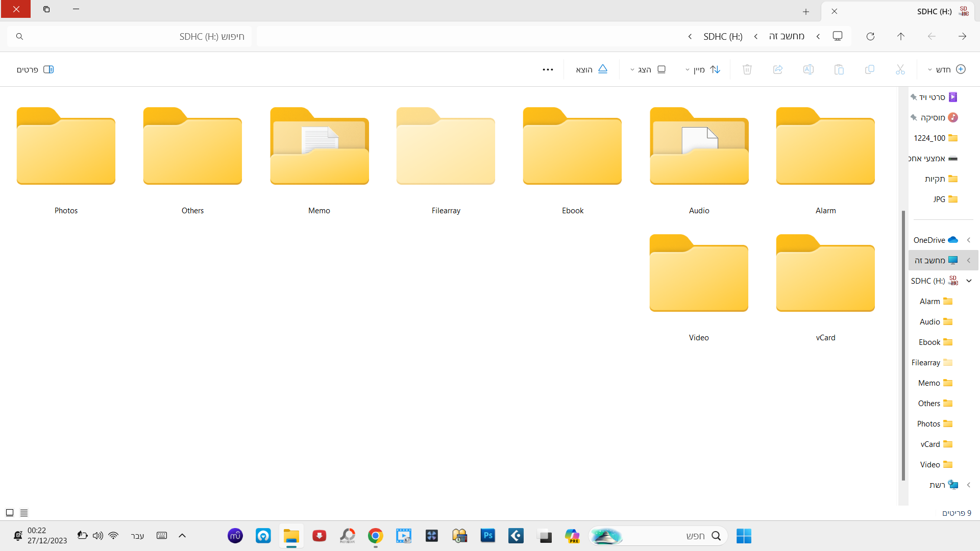Screen dimensions: 980x551
Task: Click the Cut scissors icon in toolbar
Action: coord(900,69)
